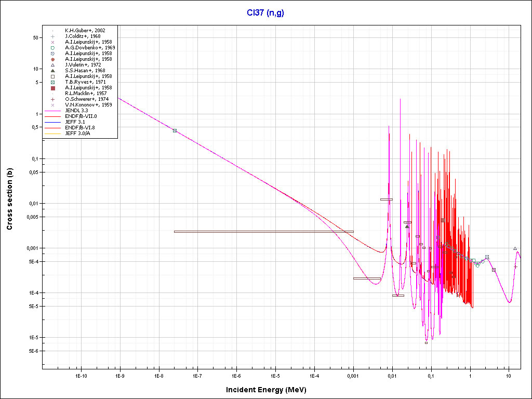The height and width of the screenshot is (399, 532).
Task: Click the thermal data point near 1E-8 MeV
Action: (175, 131)
